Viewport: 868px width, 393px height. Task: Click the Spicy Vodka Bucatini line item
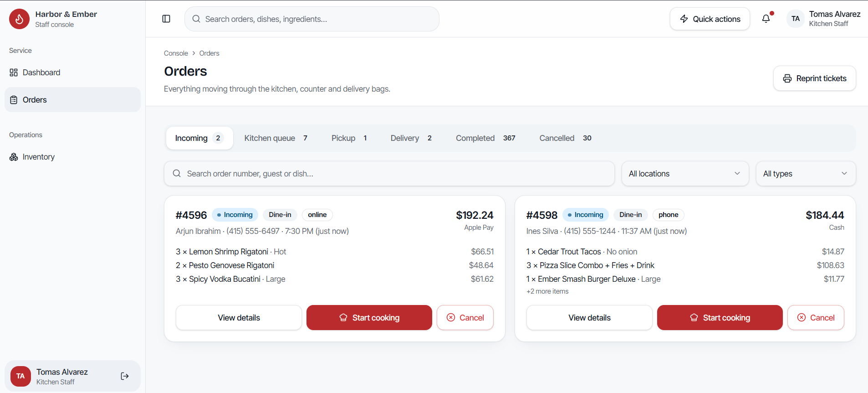click(335, 279)
